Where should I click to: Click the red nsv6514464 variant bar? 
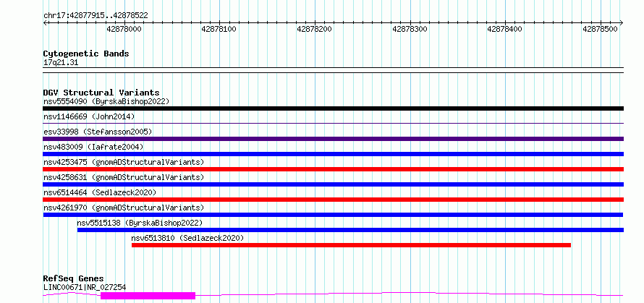(x=334, y=200)
